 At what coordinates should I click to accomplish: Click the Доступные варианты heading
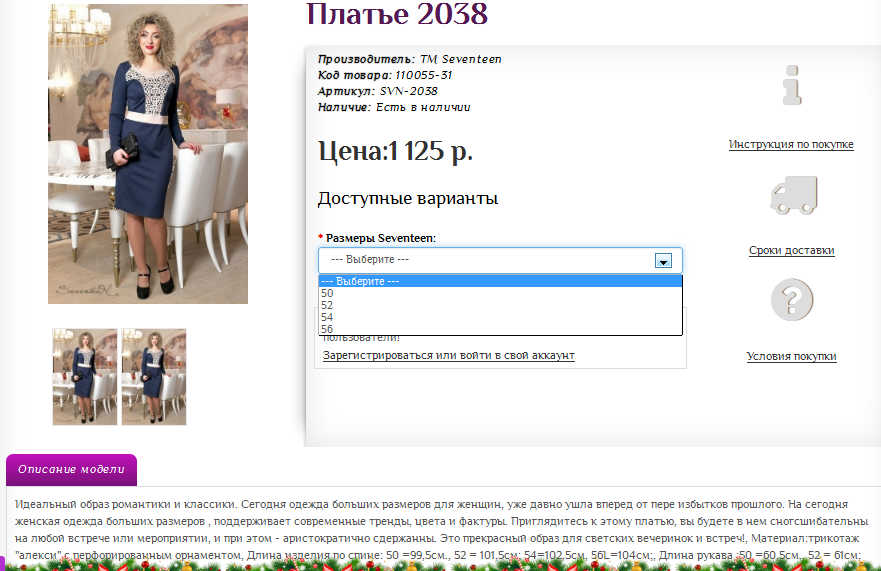click(x=408, y=198)
